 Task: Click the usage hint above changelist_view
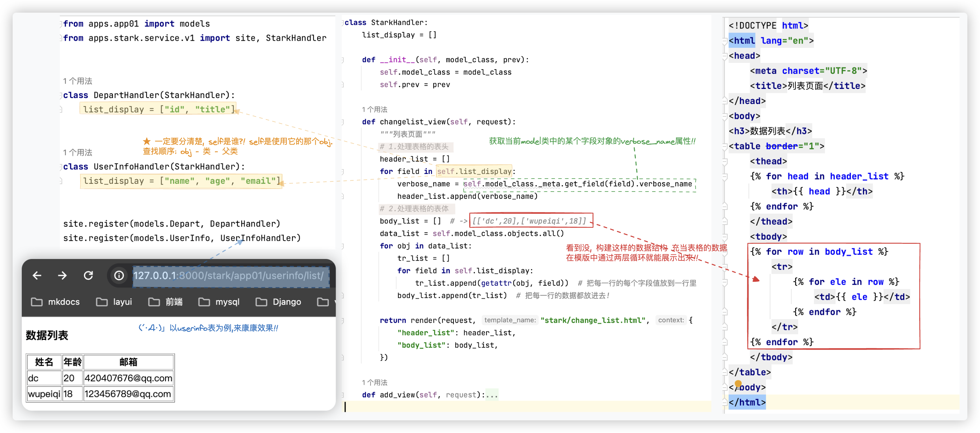(374, 110)
